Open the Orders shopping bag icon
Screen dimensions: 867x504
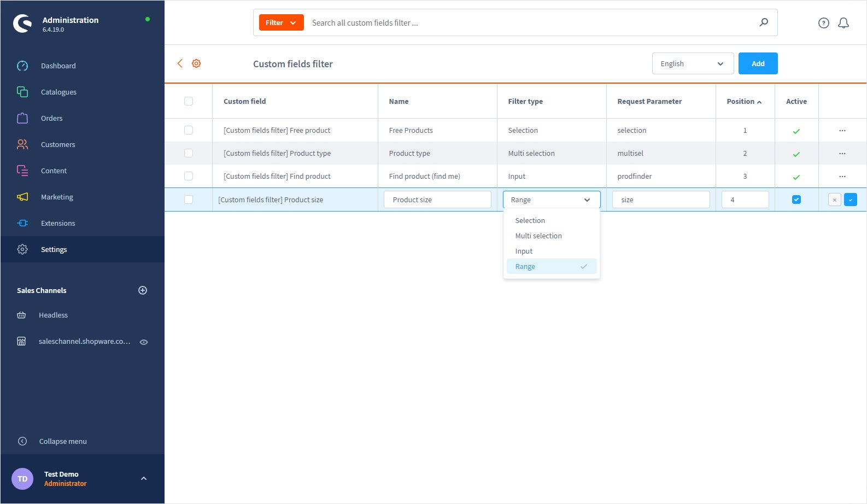(x=22, y=118)
